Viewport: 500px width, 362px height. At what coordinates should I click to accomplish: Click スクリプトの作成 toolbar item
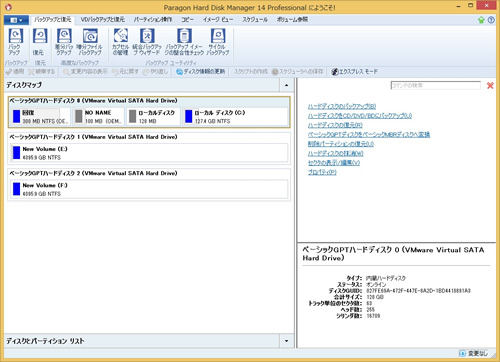click(x=251, y=72)
